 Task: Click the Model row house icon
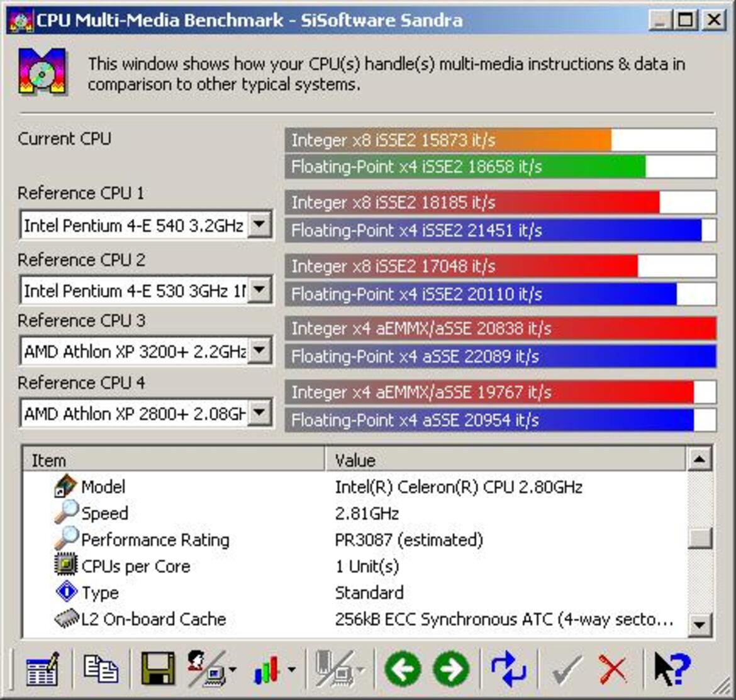[65, 486]
